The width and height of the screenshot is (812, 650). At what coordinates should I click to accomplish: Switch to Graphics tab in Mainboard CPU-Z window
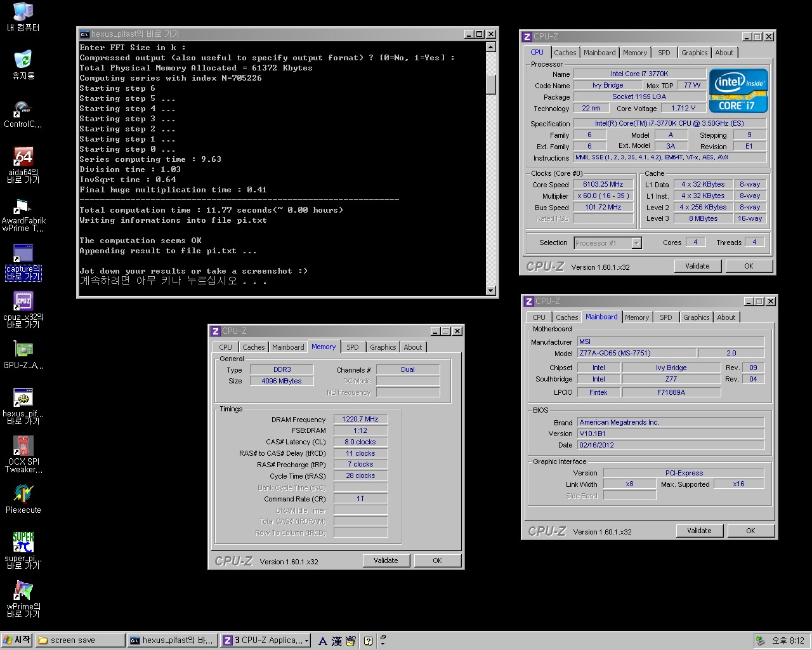[696, 317]
